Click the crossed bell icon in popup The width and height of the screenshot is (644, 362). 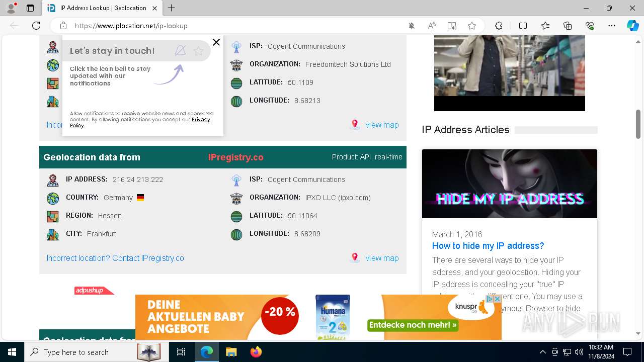point(180,50)
